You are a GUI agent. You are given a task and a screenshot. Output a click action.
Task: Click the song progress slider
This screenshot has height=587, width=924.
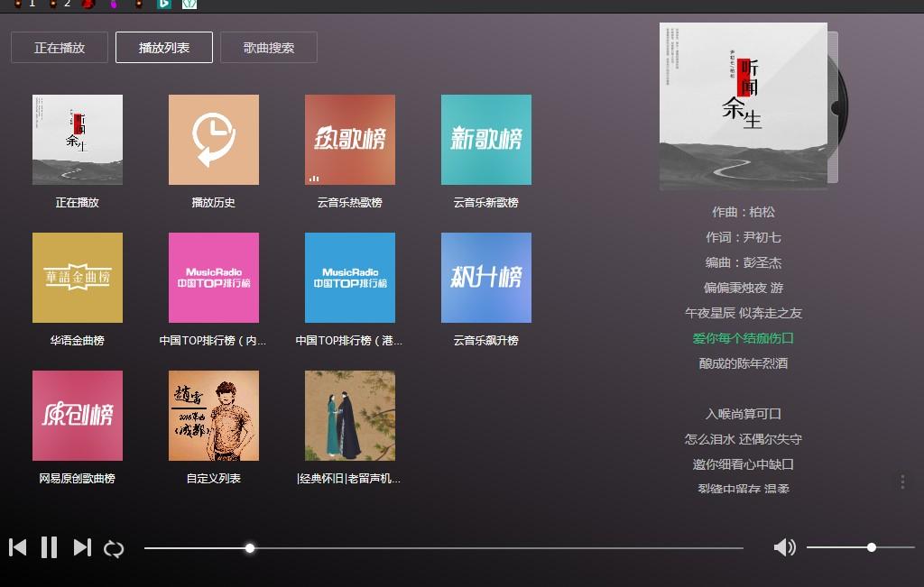pyautogui.click(x=443, y=548)
